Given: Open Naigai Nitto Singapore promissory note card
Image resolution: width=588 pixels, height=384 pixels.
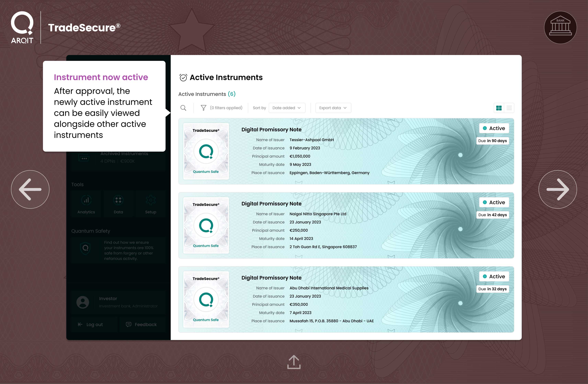Looking at the screenshot, I should 346,225.
